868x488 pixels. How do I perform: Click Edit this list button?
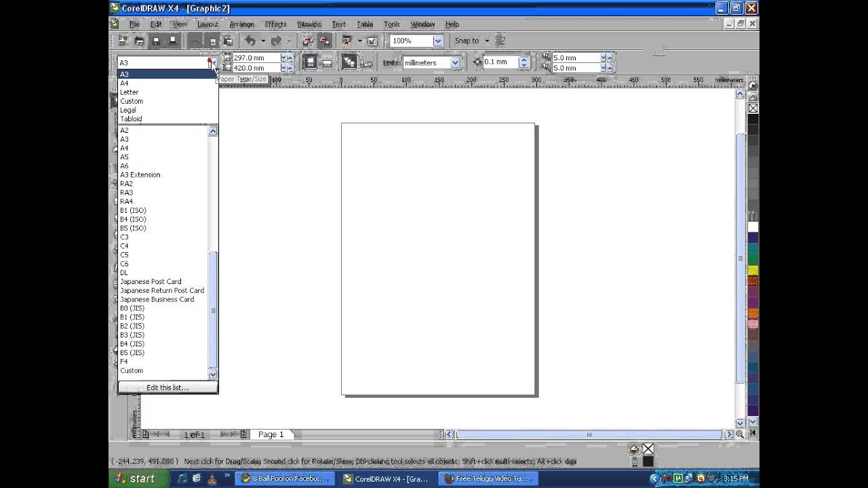pyautogui.click(x=167, y=388)
